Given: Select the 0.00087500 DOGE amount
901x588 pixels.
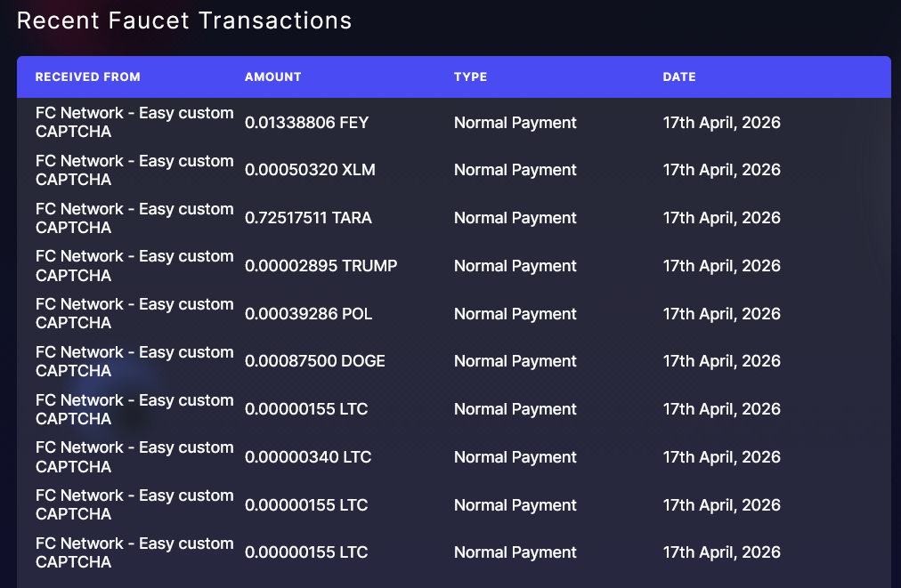Looking at the screenshot, I should [315, 361].
